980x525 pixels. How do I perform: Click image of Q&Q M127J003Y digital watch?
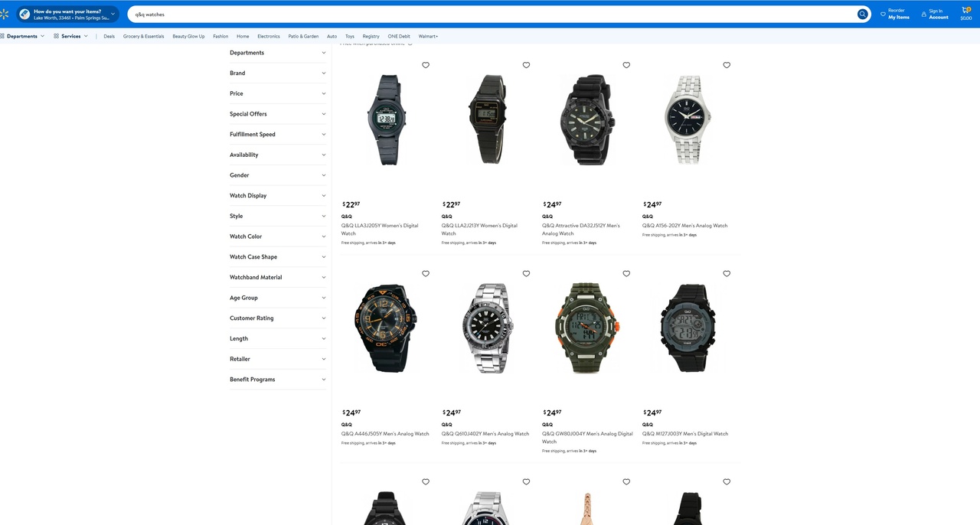coord(688,328)
